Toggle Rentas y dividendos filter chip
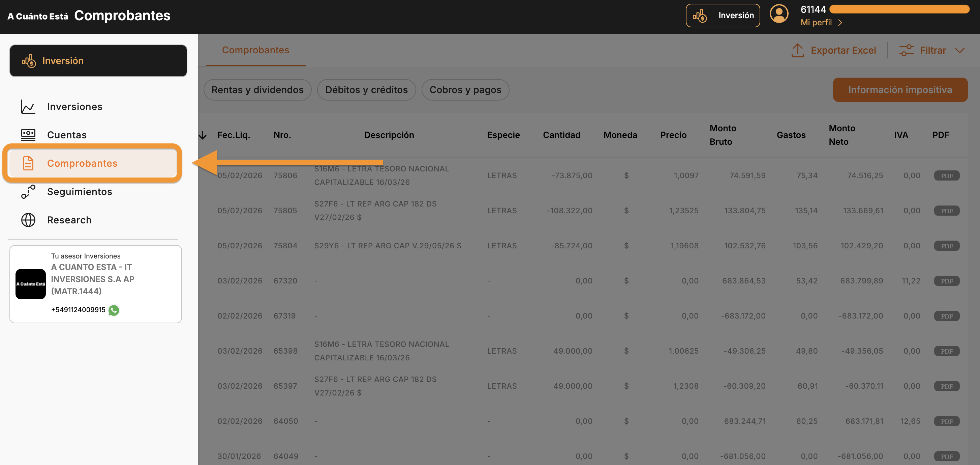The height and width of the screenshot is (465, 980). tap(257, 90)
